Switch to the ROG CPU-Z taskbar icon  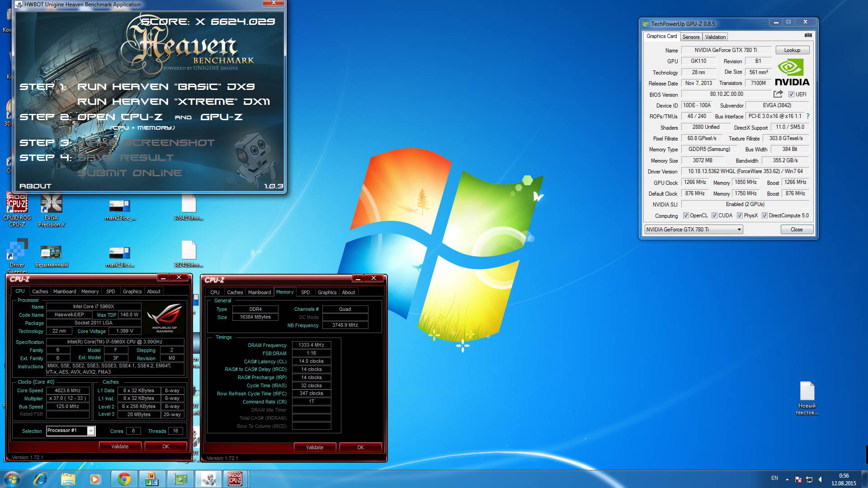(x=235, y=479)
